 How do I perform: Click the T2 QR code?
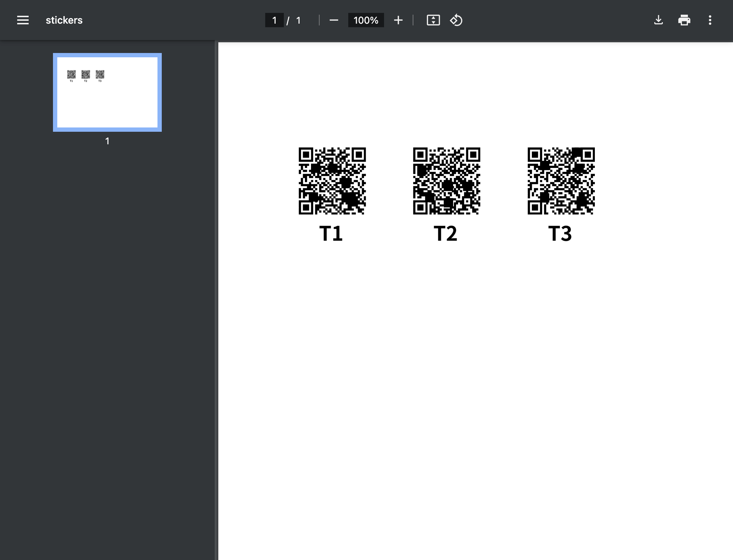[446, 181]
